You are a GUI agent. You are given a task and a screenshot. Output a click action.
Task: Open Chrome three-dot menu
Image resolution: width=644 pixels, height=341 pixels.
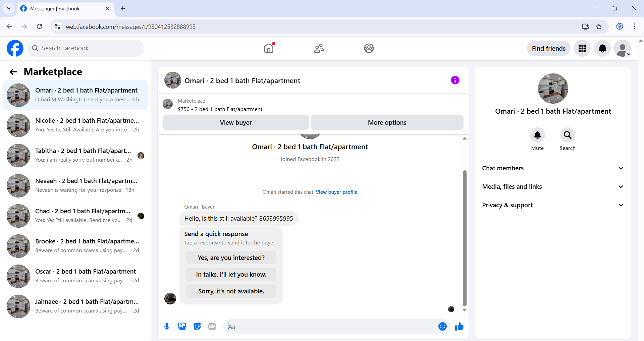click(x=635, y=26)
